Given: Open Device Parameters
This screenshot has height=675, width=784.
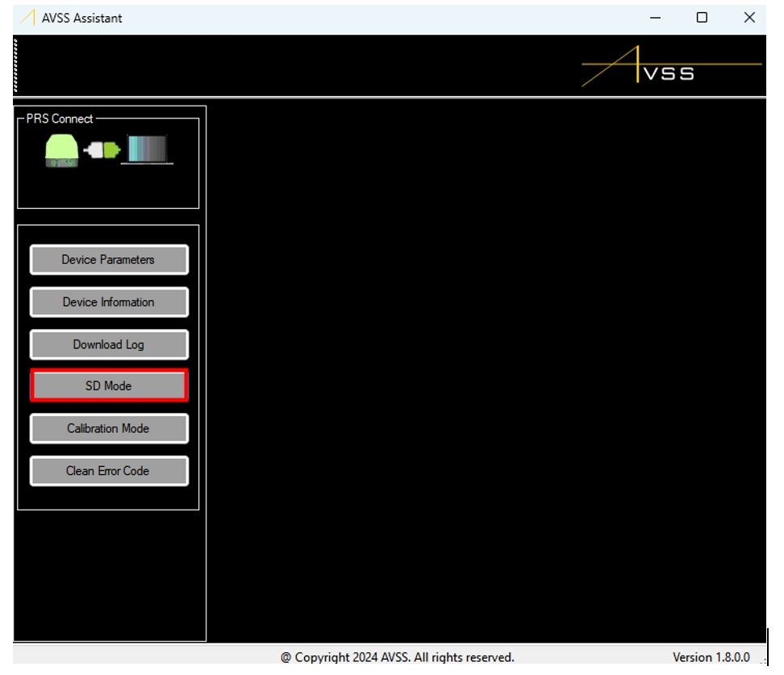Looking at the screenshot, I should [x=109, y=260].
